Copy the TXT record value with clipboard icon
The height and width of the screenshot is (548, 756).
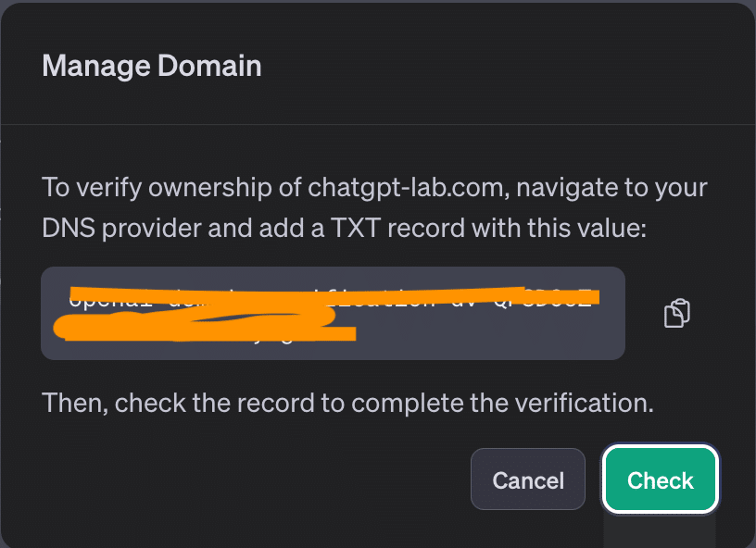[677, 314]
